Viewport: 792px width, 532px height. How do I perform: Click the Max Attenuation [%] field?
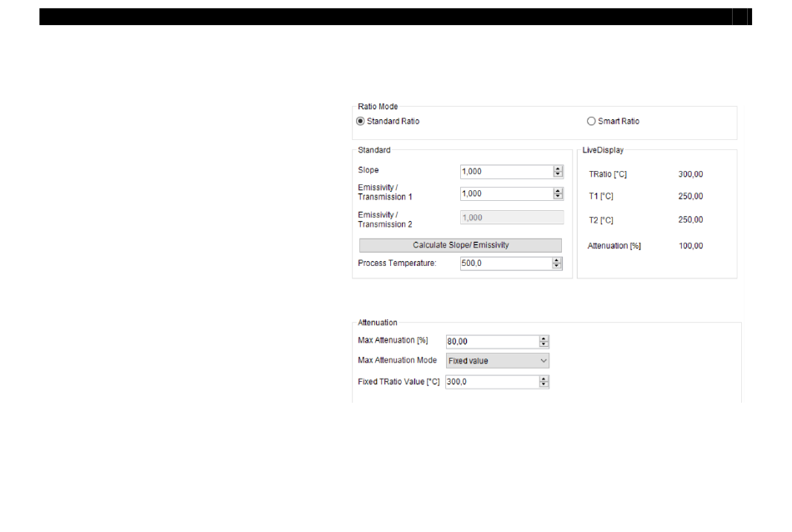(x=493, y=342)
